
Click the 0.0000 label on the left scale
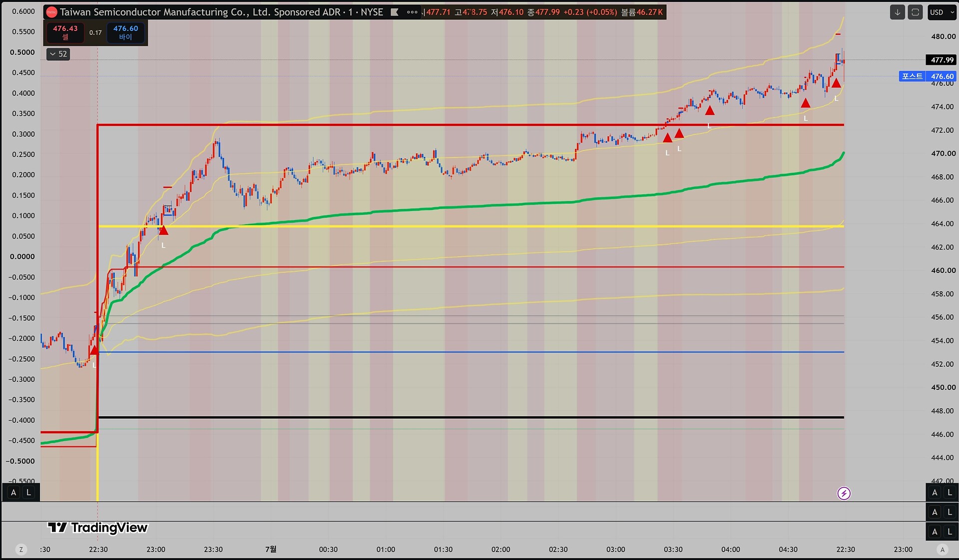pyautogui.click(x=22, y=257)
